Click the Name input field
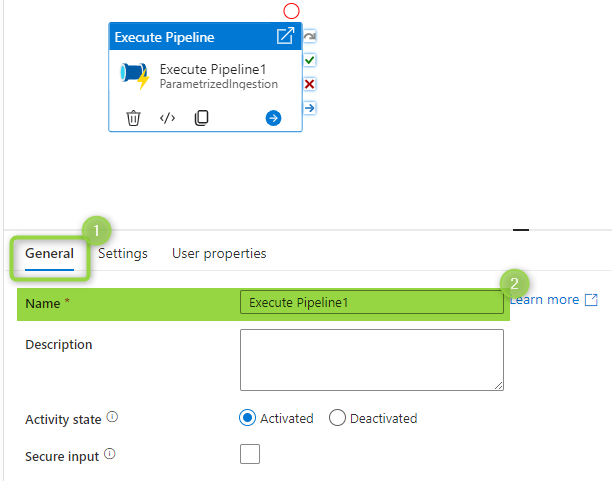612x481 pixels. coord(372,302)
